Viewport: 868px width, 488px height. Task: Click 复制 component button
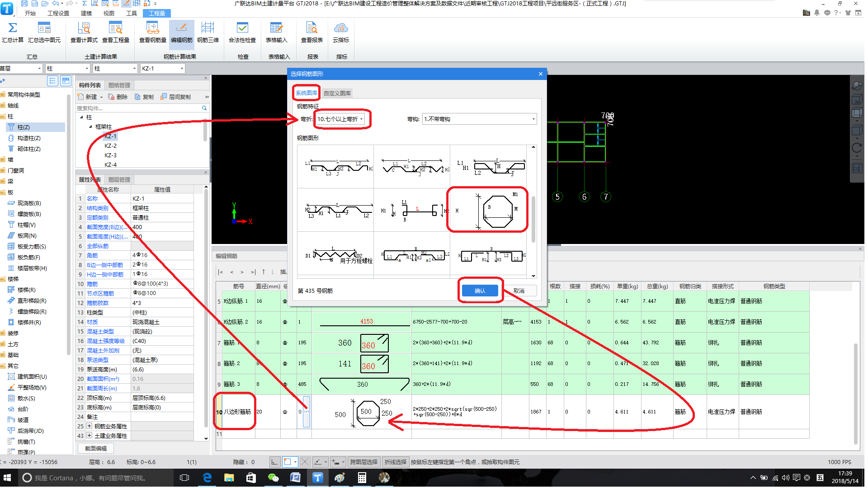pos(144,97)
